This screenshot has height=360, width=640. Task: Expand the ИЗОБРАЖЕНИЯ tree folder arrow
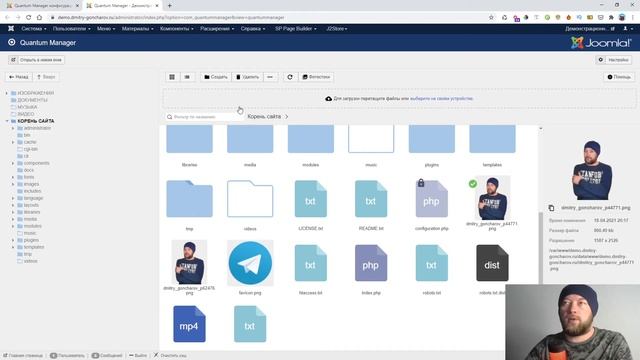click(x=7, y=93)
